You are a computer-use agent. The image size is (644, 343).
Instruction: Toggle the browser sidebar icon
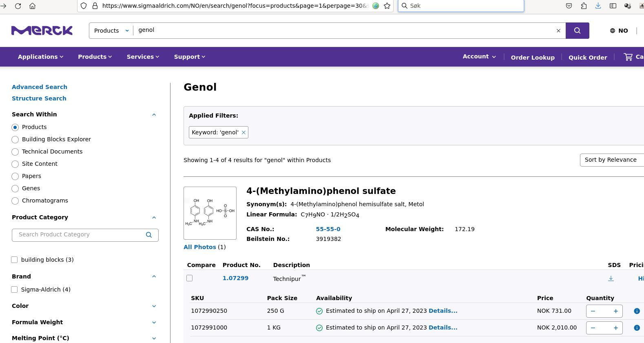coord(613,6)
